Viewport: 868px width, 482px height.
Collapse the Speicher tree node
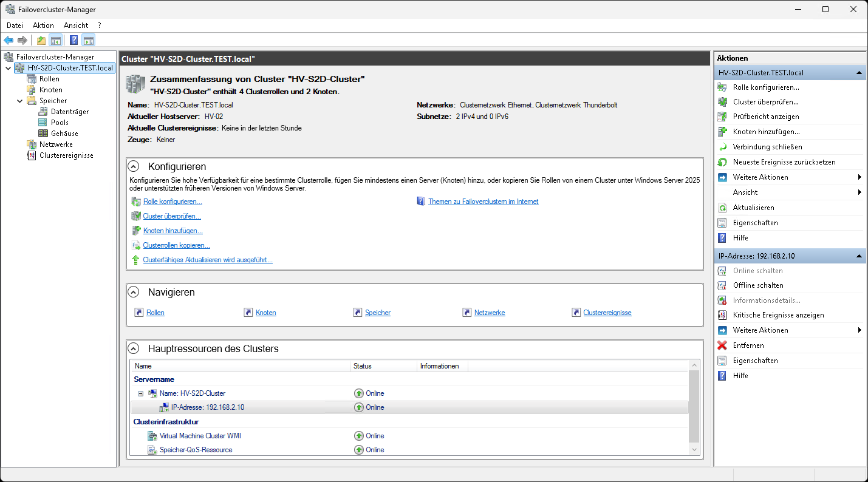point(19,101)
